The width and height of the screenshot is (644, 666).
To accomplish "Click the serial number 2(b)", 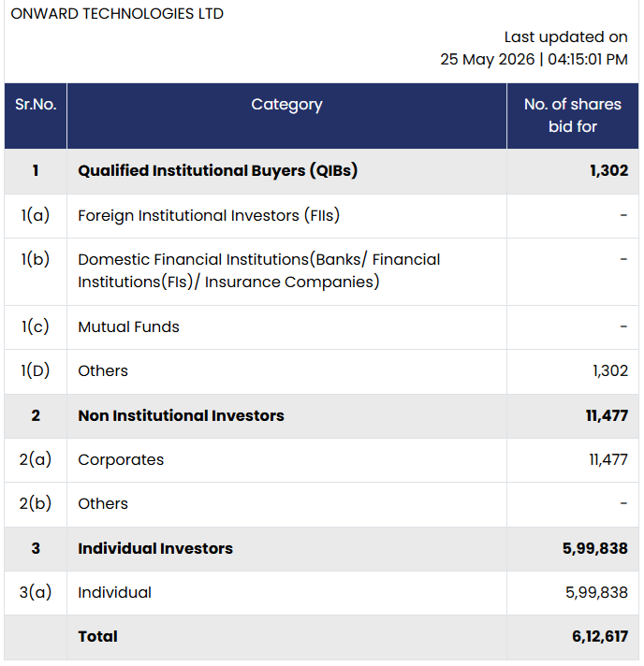I will pyautogui.click(x=36, y=503).
